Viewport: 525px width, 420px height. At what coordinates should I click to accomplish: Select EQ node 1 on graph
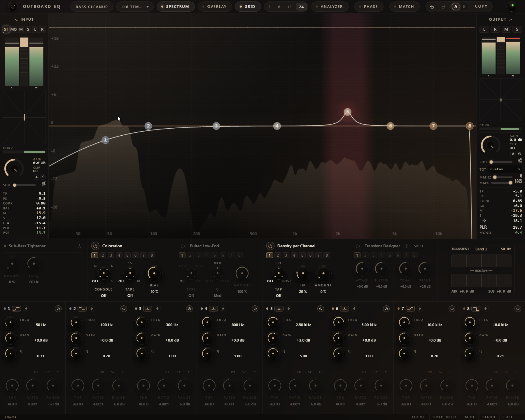105,140
